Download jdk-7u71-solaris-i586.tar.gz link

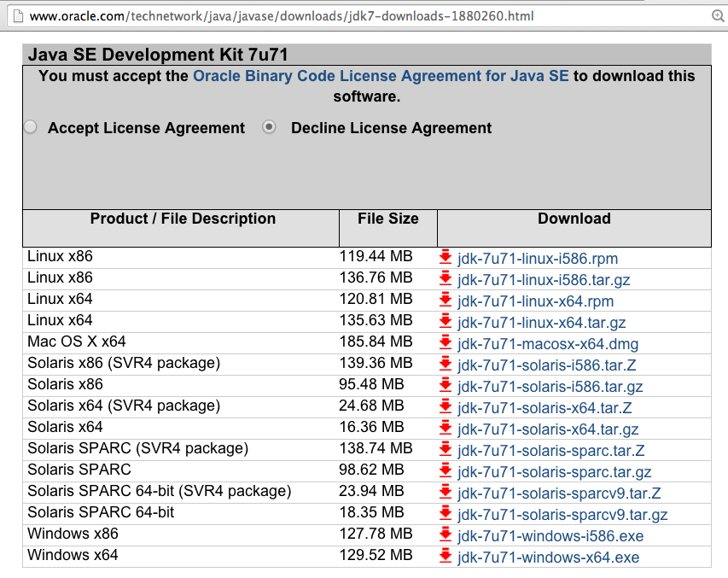pyautogui.click(x=550, y=387)
